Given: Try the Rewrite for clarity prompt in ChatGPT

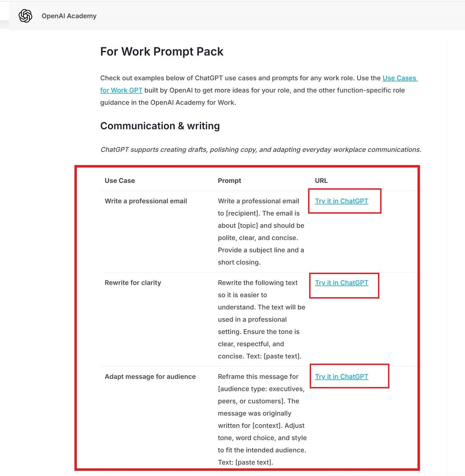Looking at the screenshot, I should click(x=341, y=283).
